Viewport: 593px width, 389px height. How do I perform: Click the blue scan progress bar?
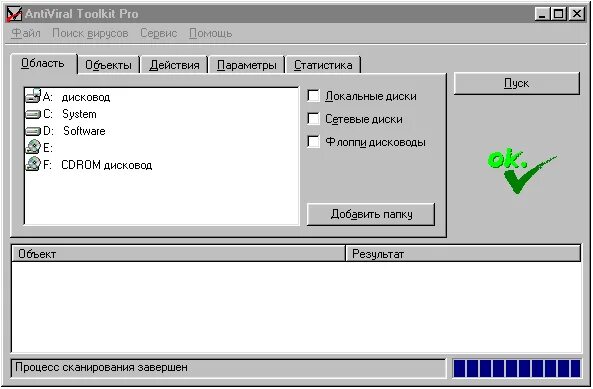coord(517,369)
